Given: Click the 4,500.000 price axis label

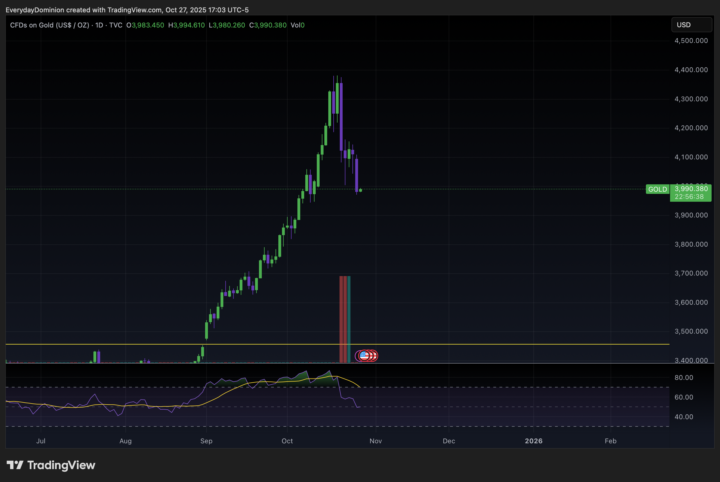Looking at the screenshot, I should (691, 40).
